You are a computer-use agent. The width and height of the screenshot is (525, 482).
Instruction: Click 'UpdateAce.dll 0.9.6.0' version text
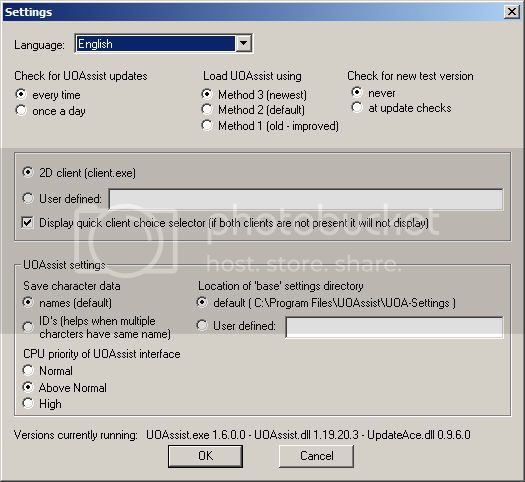(419, 435)
